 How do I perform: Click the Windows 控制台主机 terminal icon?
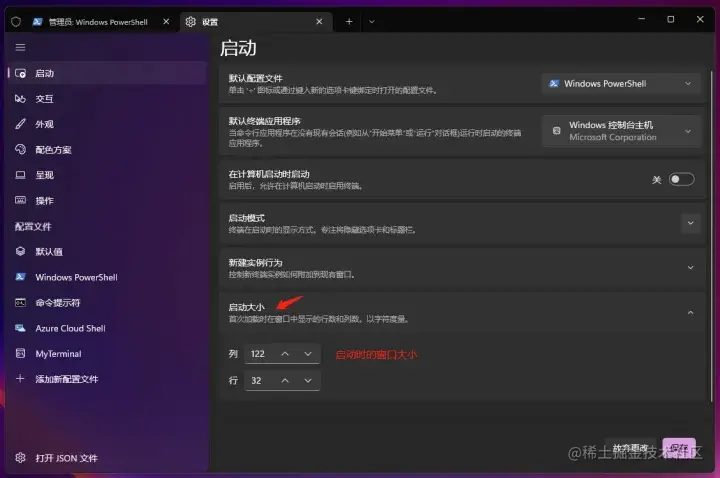557,130
